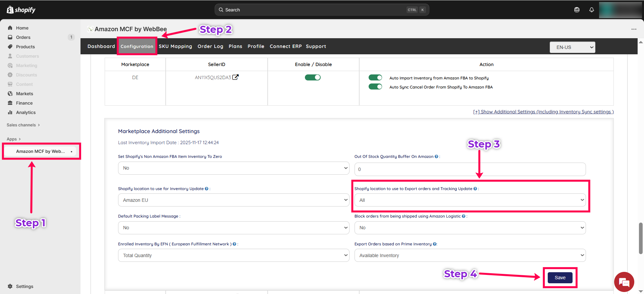
Task: Click the help icon next to Out Of Stock Quantity Buffer
Action: [x=436, y=157]
